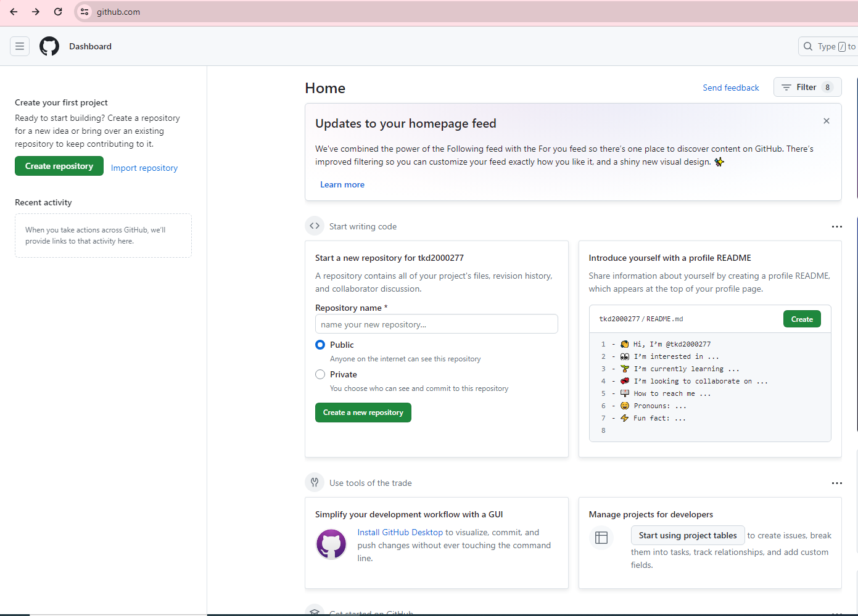Open the hamburger navigation menu

point(20,46)
